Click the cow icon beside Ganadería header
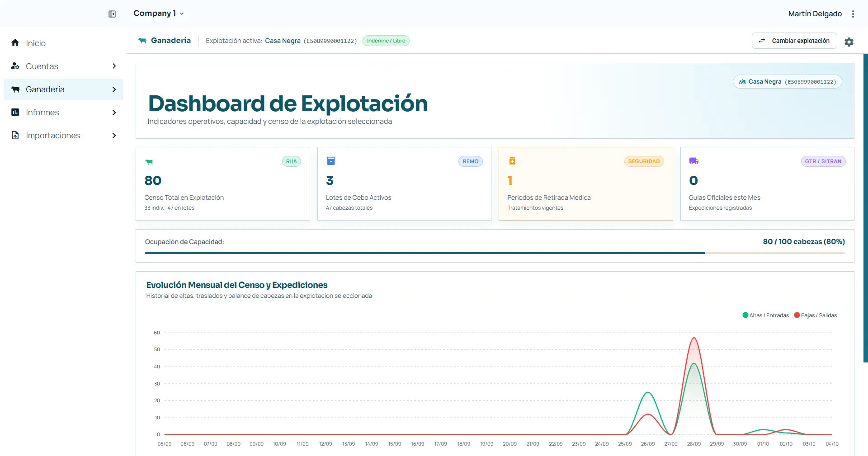This screenshot has height=456, width=868. pyautogui.click(x=142, y=41)
